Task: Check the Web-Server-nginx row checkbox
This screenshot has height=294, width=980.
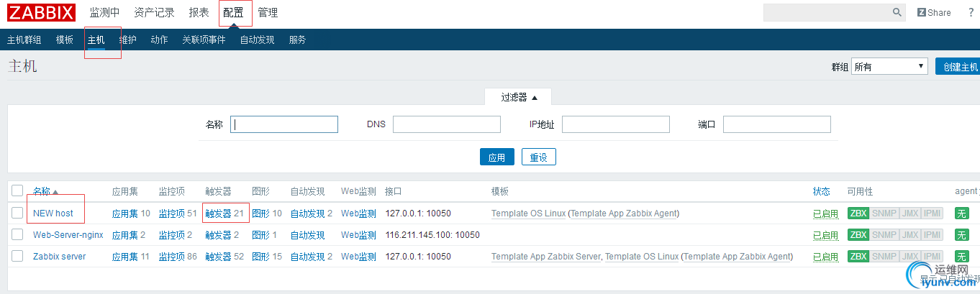Action: click(17, 234)
